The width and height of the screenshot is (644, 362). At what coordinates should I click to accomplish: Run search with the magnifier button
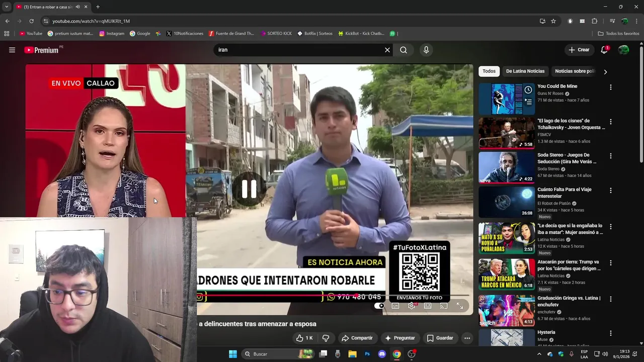404,50
